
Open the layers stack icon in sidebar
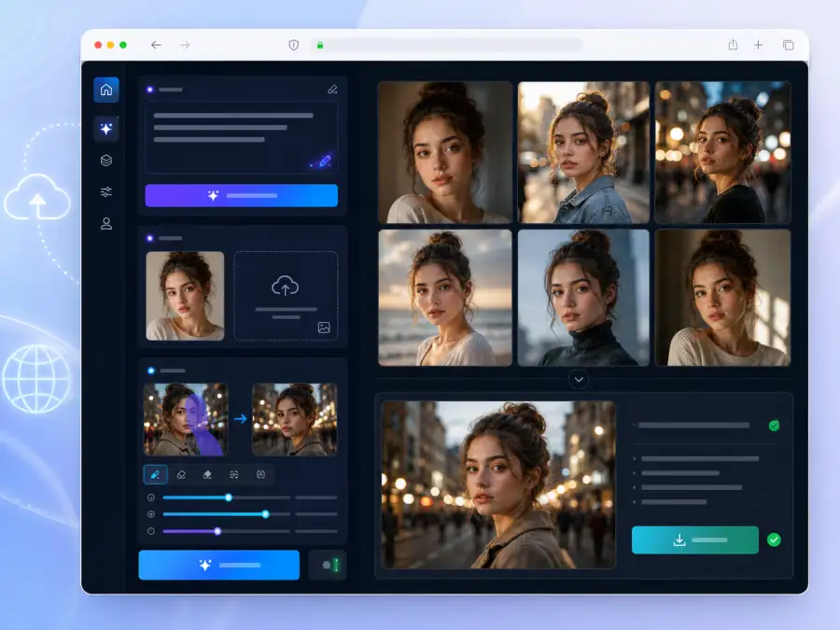(x=106, y=161)
